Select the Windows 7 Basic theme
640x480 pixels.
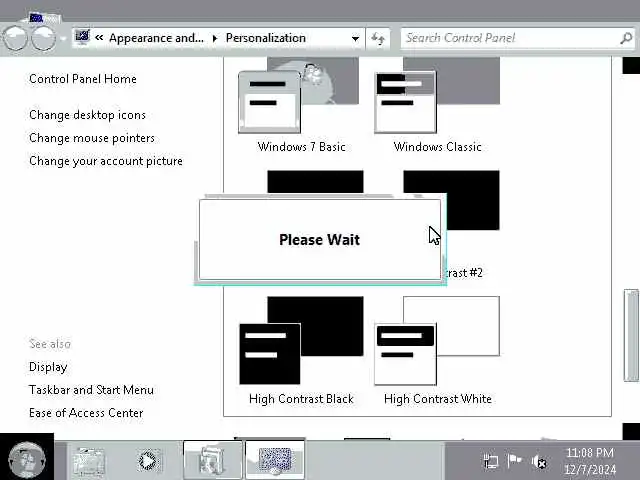click(x=301, y=104)
